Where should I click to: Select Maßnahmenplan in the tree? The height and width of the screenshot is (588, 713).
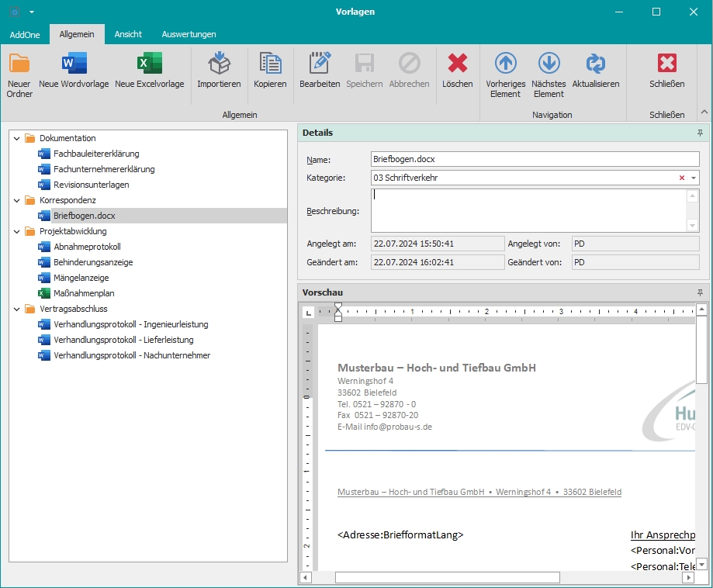[84, 293]
